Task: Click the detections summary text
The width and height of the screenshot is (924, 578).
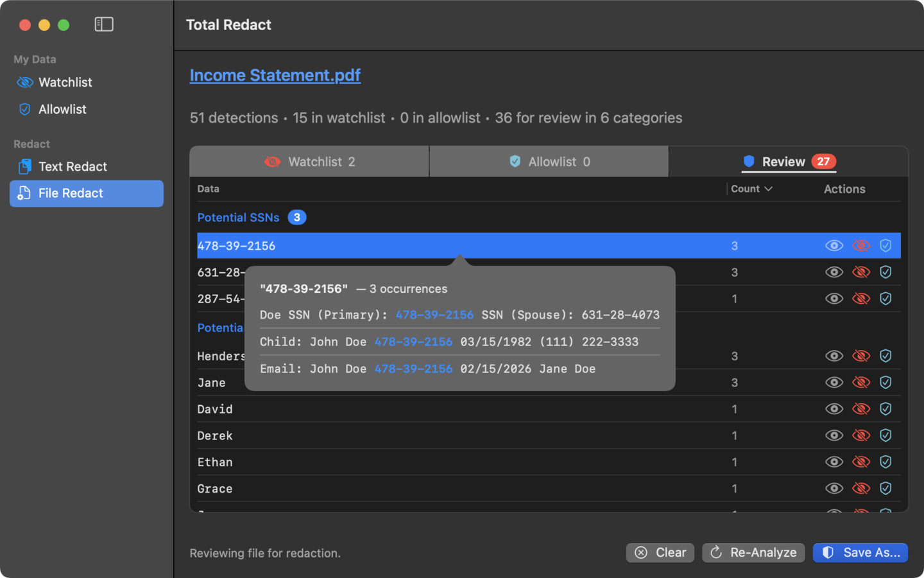Action: (x=436, y=118)
